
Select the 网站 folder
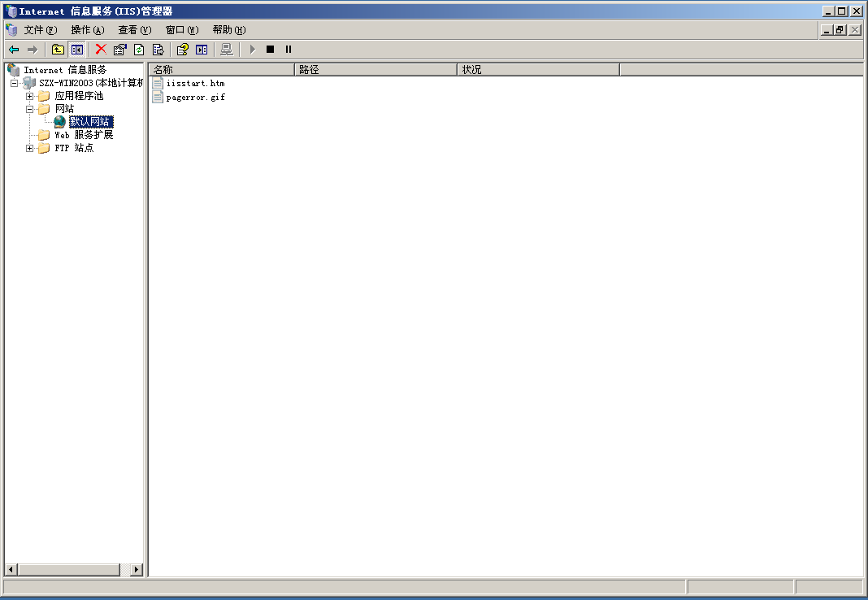64,109
